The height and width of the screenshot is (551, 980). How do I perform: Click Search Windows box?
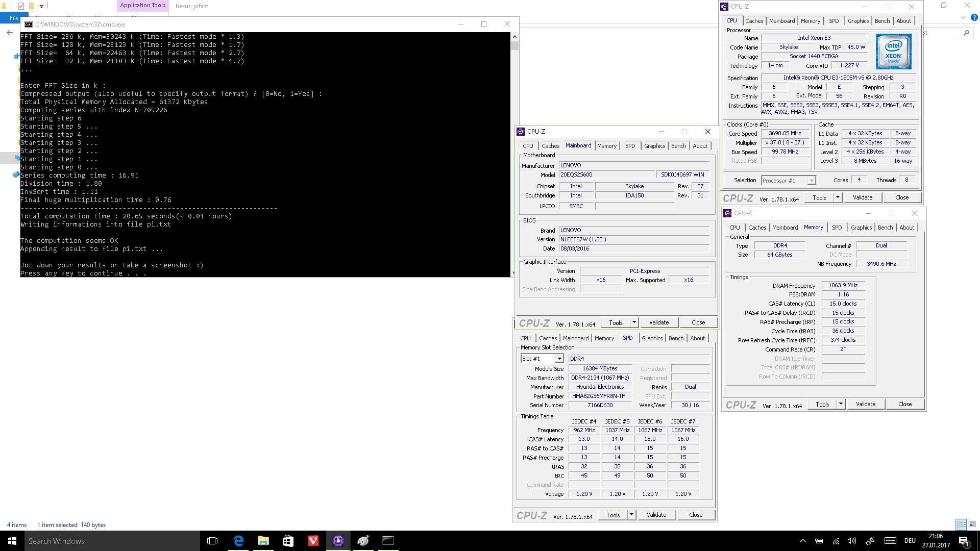click(x=111, y=541)
